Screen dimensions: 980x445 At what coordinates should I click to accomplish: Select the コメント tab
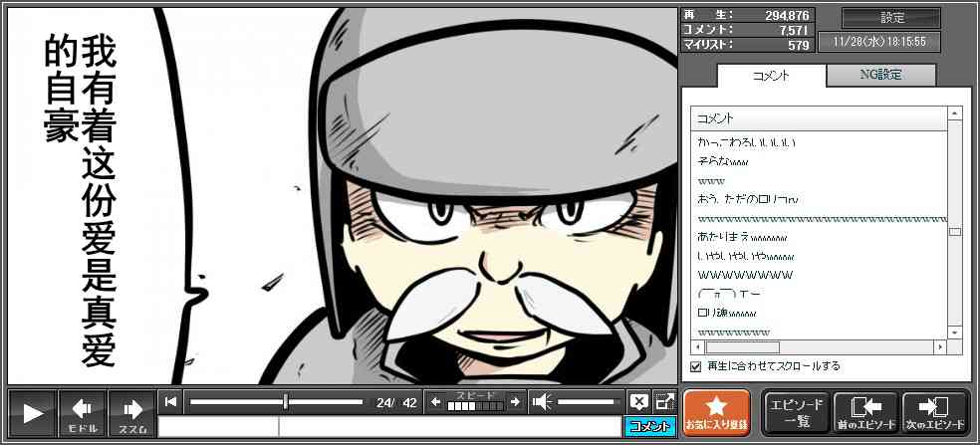tap(771, 76)
